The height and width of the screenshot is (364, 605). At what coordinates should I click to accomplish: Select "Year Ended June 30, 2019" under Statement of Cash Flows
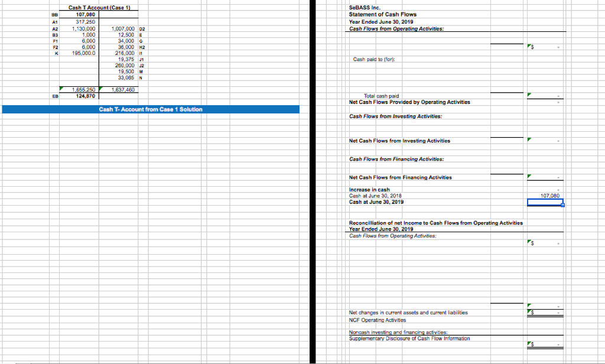[x=381, y=22]
